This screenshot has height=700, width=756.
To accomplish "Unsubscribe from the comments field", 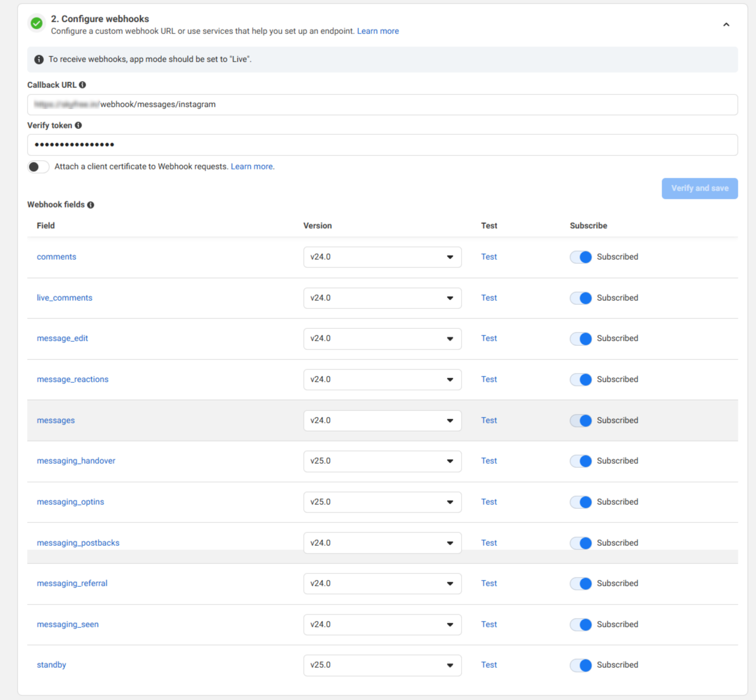I will pos(581,257).
